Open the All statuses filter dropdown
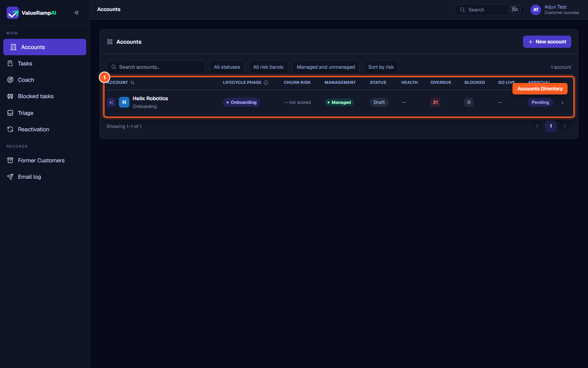Screen dimensions: 588x368 coord(227,67)
